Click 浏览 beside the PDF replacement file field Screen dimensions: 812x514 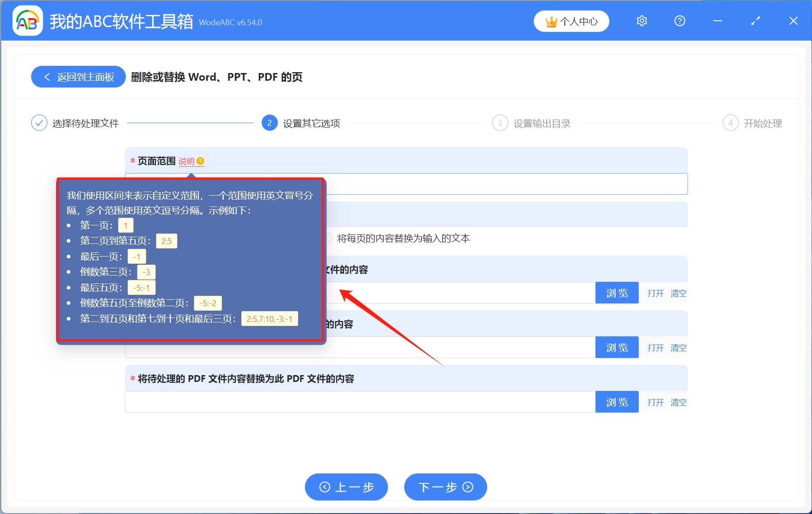pyautogui.click(x=617, y=401)
